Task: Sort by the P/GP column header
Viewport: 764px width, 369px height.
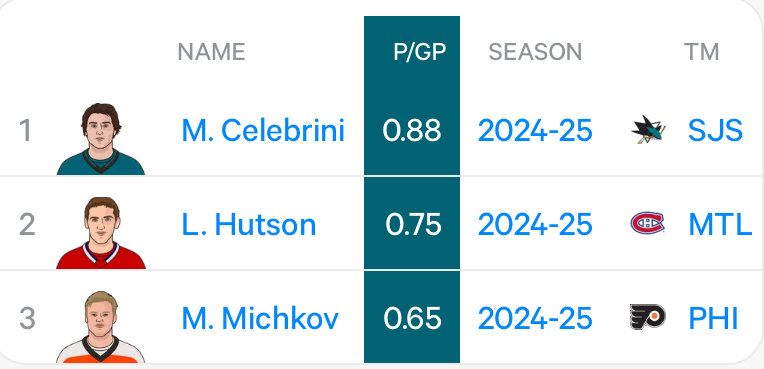Action: [420, 52]
